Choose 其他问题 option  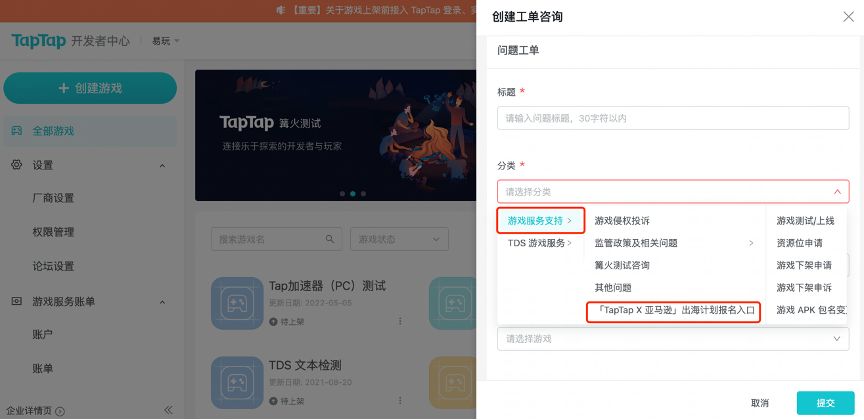[x=613, y=287]
